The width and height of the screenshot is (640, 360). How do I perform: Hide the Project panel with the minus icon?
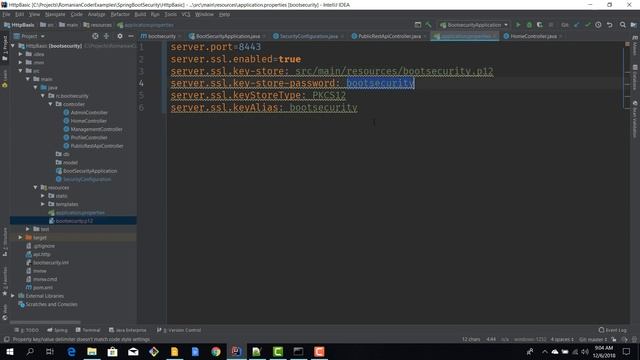(x=131, y=36)
